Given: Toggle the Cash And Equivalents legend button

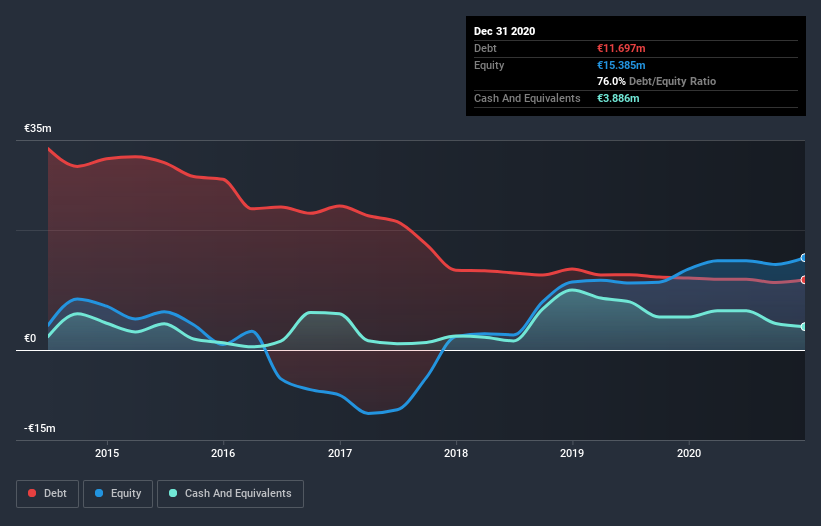Looking at the screenshot, I should [x=230, y=494].
